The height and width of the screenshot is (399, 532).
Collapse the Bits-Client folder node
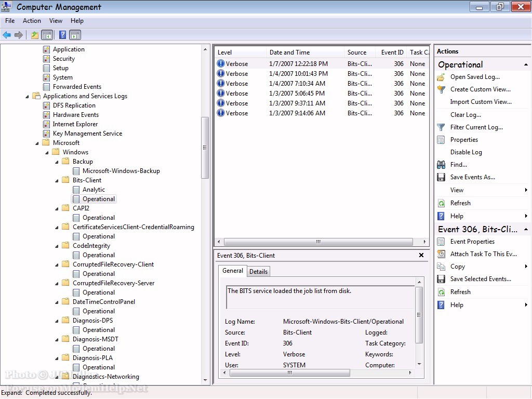pyautogui.click(x=57, y=181)
